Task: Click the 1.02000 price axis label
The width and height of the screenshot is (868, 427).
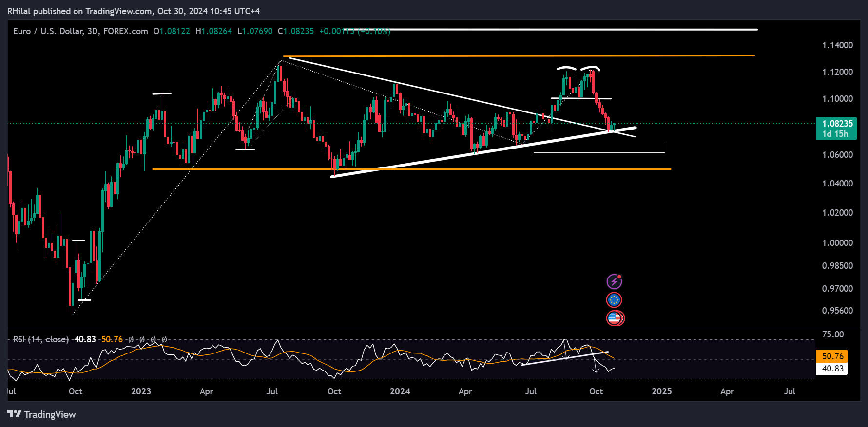Action: [837, 213]
